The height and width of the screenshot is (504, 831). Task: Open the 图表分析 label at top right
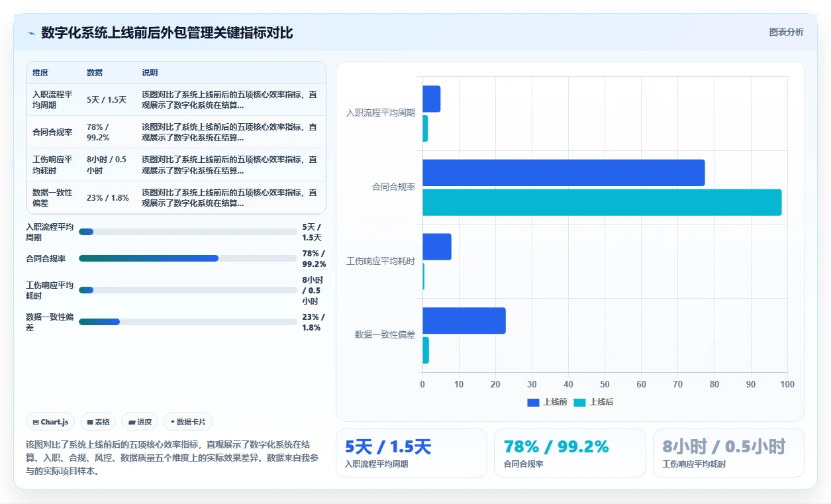786,32
